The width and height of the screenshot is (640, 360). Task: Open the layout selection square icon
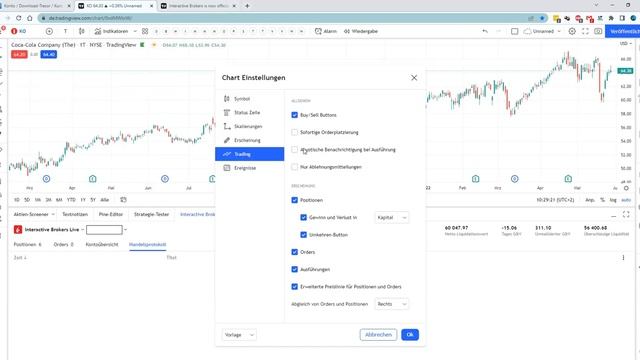(x=514, y=31)
